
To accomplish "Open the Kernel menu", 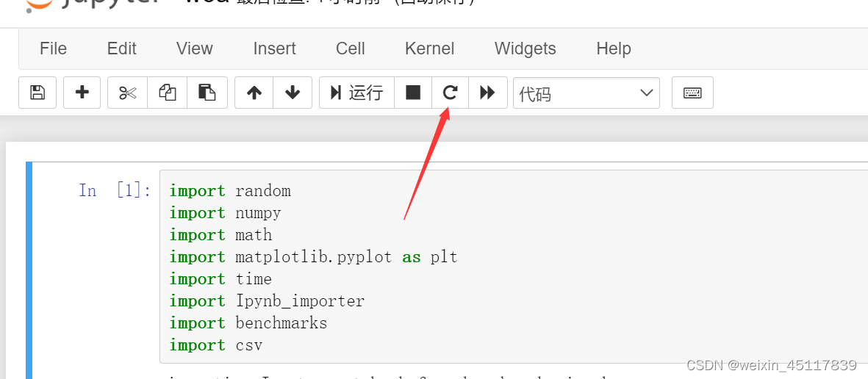I will [429, 48].
